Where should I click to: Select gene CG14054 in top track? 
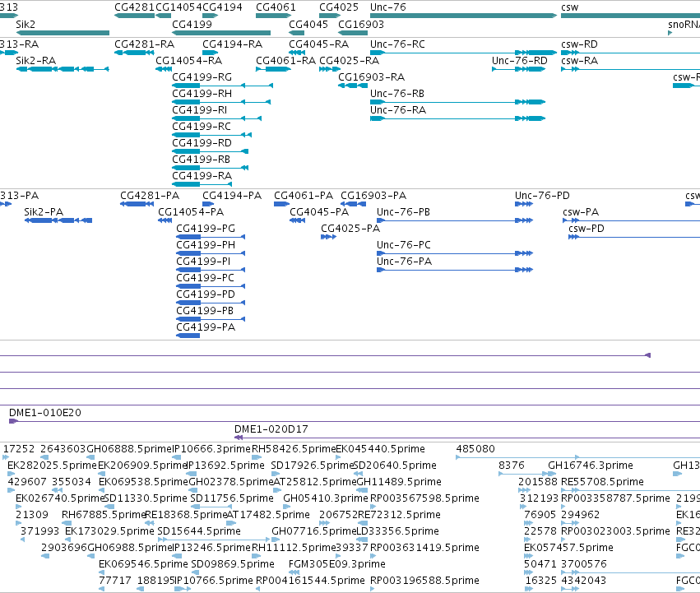click(164, 16)
